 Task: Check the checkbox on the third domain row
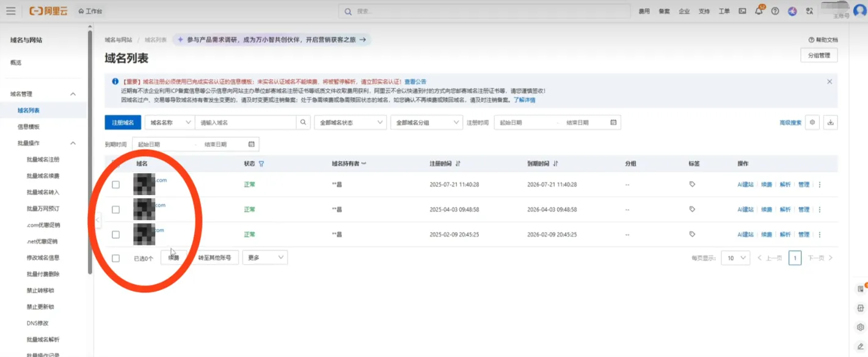pos(115,234)
